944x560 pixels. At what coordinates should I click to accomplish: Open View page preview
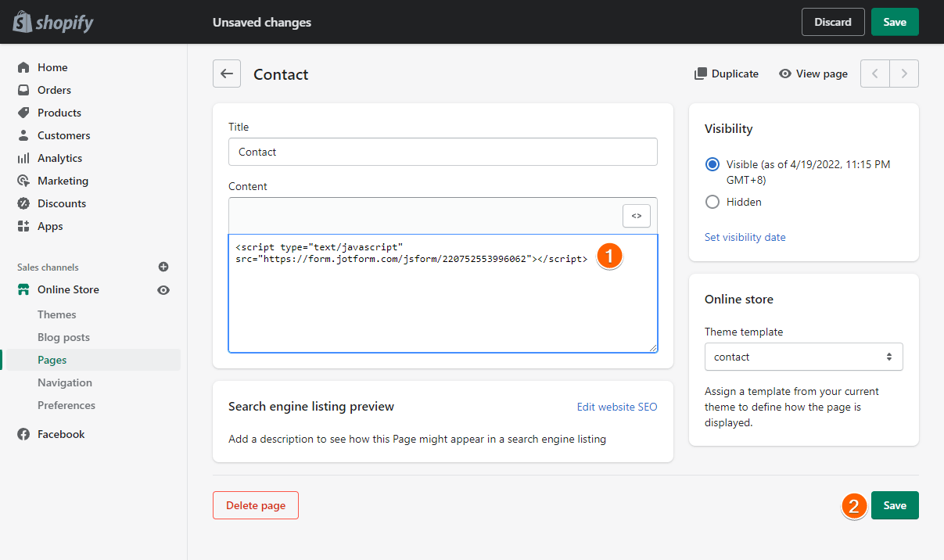pyautogui.click(x=813, y=74)
